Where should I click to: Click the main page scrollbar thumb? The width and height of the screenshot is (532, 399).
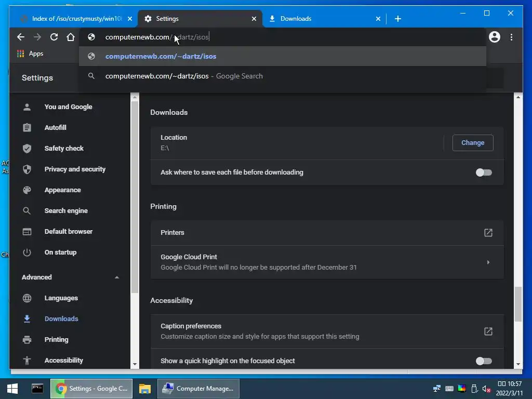pyautogui.click(x=518, y=304)
